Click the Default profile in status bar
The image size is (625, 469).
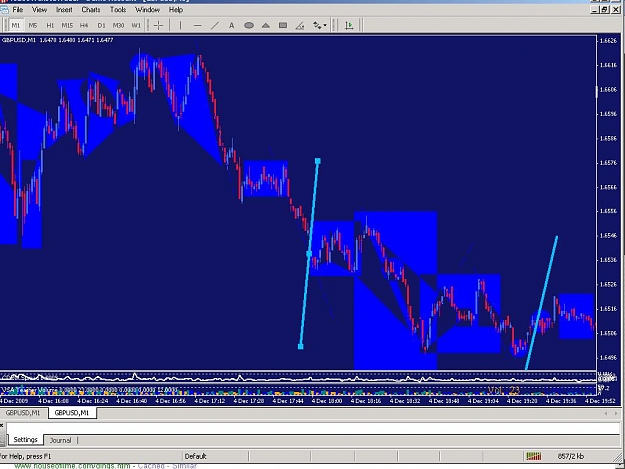(195, 456)
